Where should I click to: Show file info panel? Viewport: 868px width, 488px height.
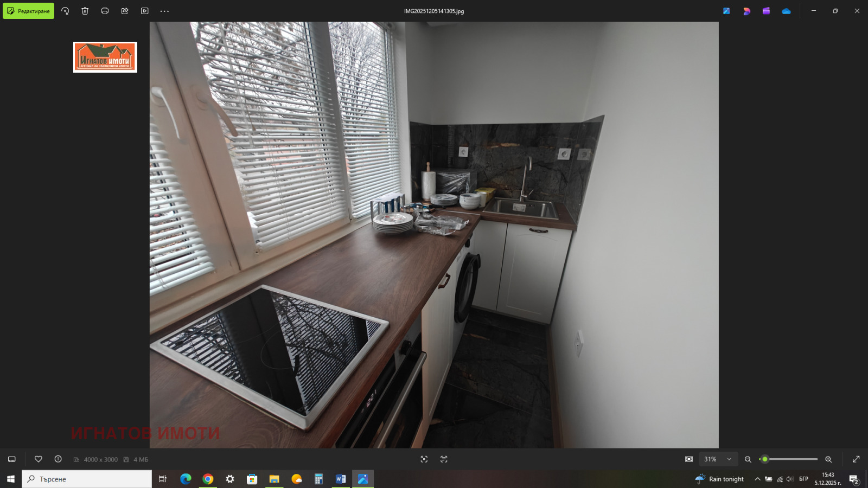tap(58, 459)
